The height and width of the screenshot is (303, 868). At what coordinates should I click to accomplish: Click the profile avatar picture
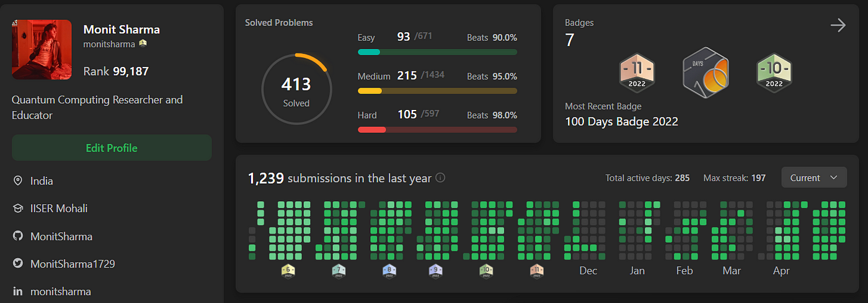click(42, 49)
